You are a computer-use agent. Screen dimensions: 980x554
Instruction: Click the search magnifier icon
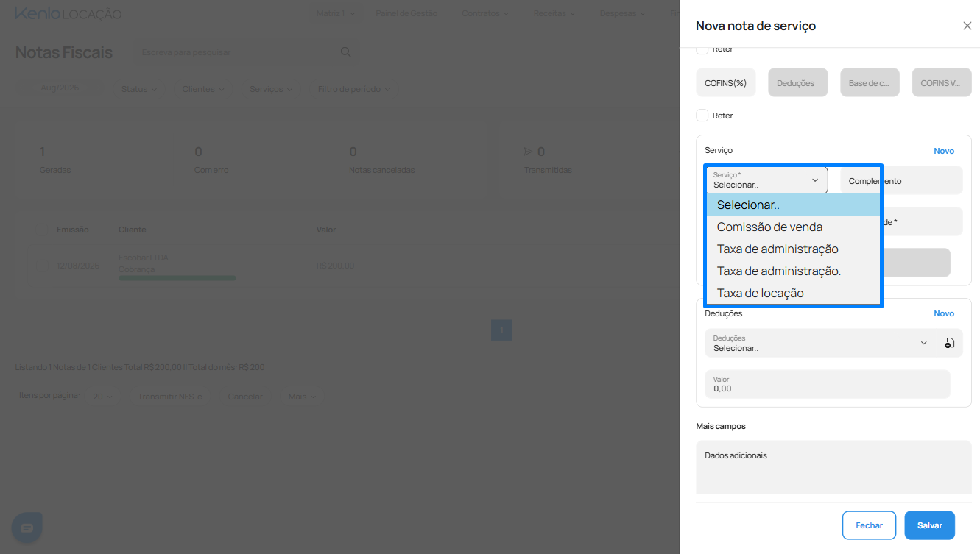(345, 52)
